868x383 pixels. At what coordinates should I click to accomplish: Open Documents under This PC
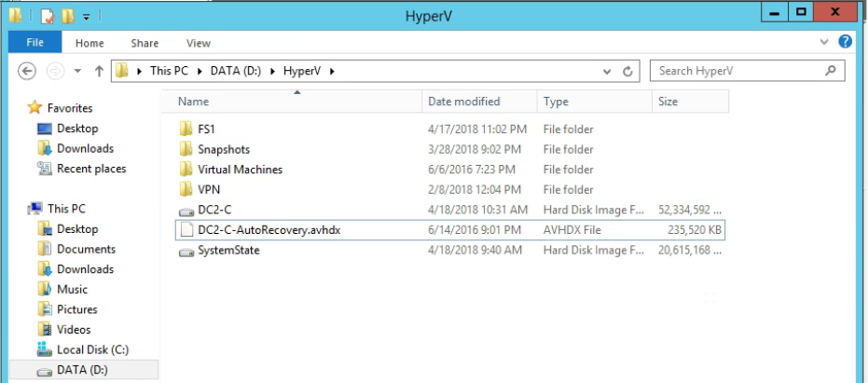pyautogui.click(x=86, y=249)
